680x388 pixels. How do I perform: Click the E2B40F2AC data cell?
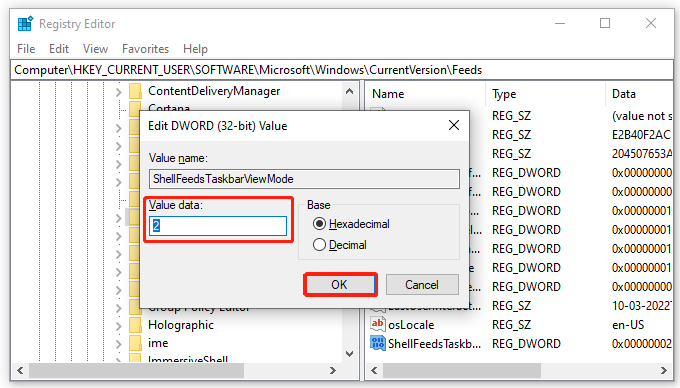click(x=642, y=135)
